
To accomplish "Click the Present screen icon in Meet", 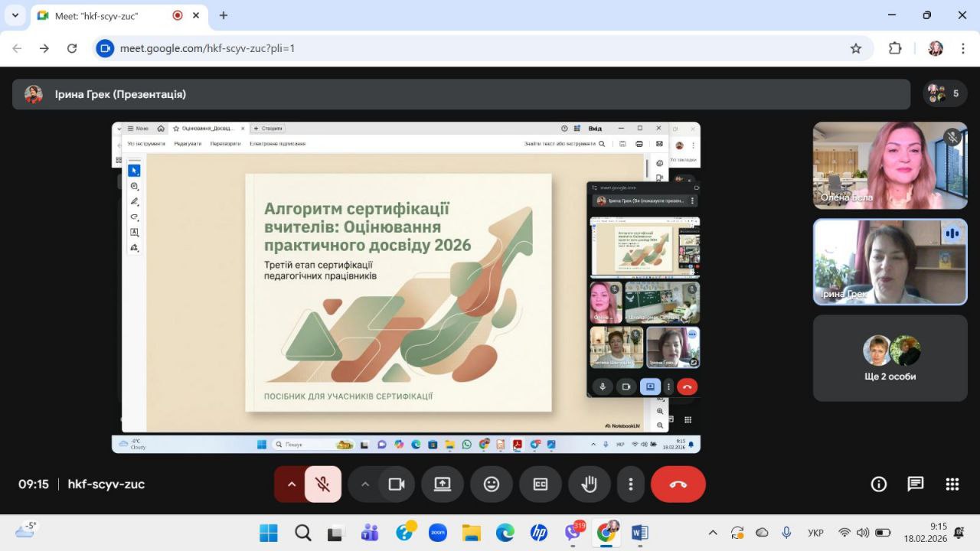I will [443, 484].
